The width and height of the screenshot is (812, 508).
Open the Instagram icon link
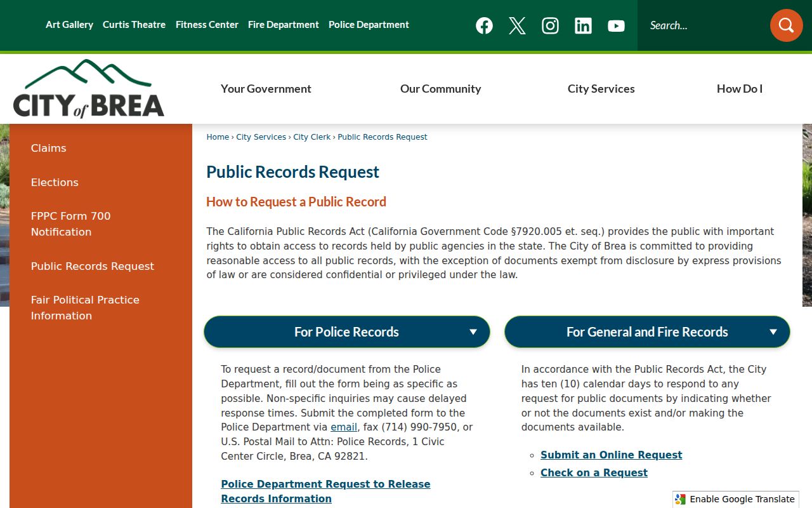[550, 25]
